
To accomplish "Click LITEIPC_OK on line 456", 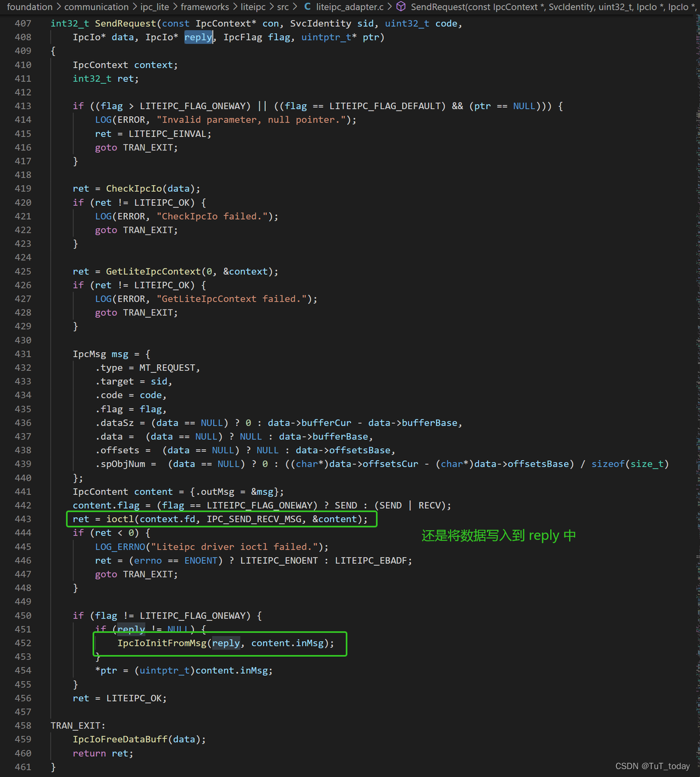I will click(134, 698).
